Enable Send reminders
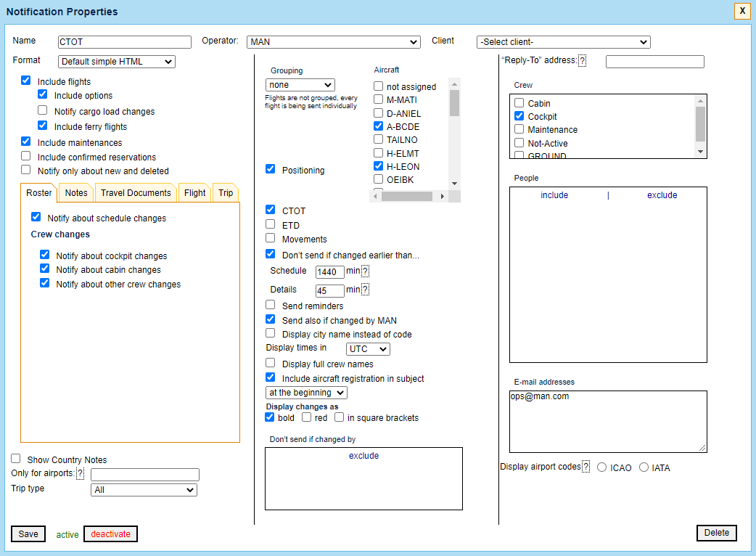756x556 pixels. point(271,305)
